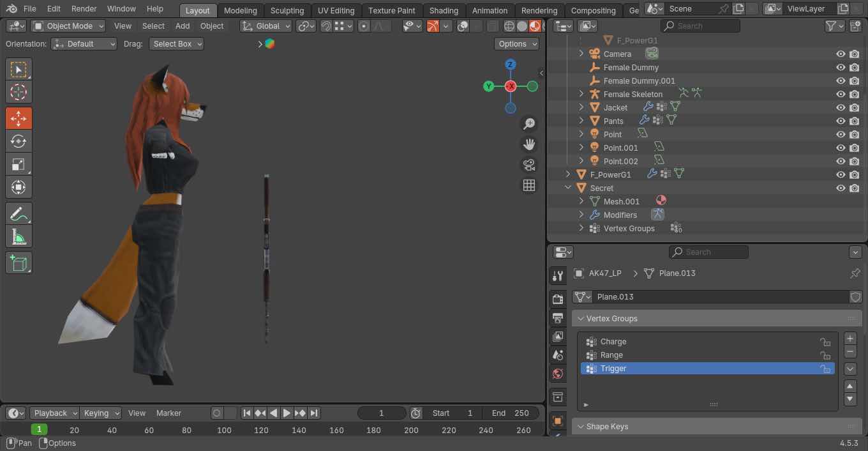Add a new vertex group
The height and width of the screenshot is (451, 868).
tap(850, 339)
